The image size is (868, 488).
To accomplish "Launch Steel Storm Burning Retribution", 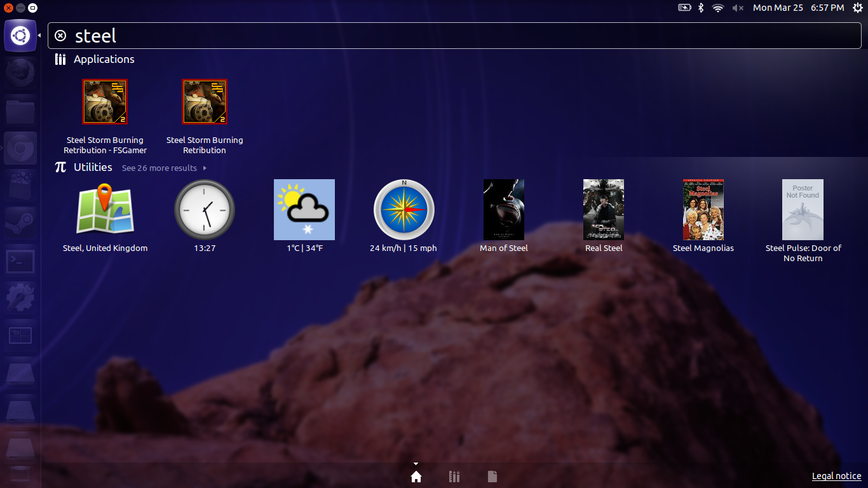I will point(204,102).
